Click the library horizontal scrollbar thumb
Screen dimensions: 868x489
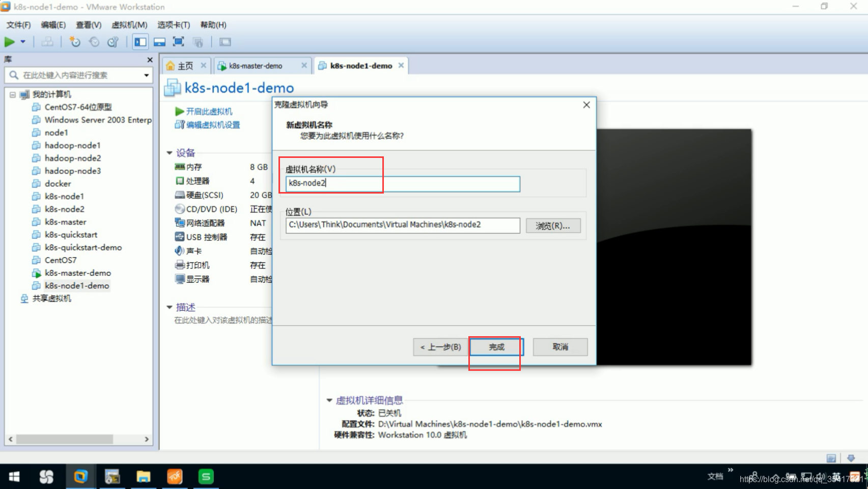coord(64,439)
